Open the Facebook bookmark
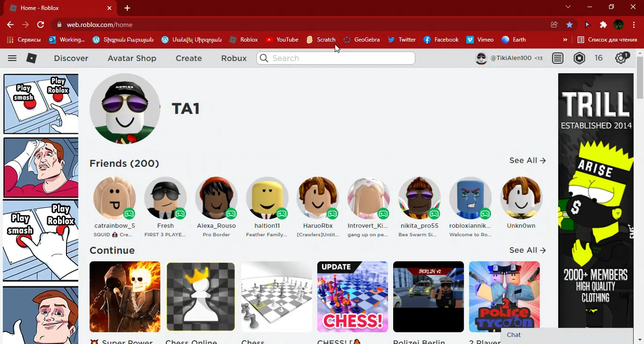Image resolution: width=644 pixels, height=344 pixels. (441, 40)
